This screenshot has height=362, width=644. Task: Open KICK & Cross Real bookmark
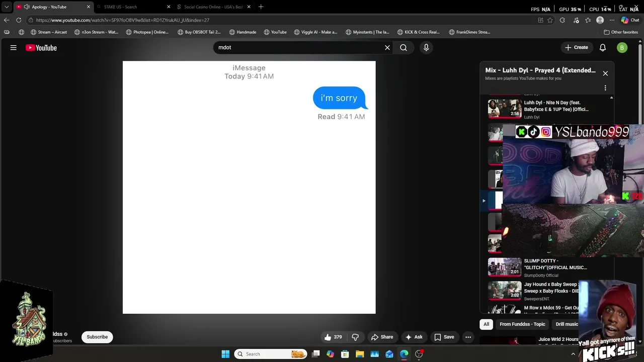[x=419, y=32]
